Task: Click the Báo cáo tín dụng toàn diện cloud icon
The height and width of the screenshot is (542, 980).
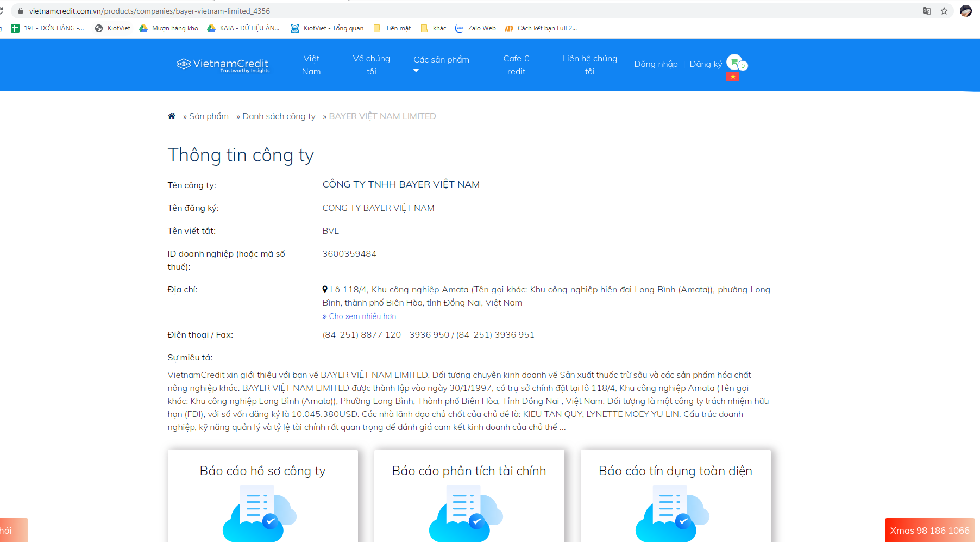Action: click(x=673, y=514)
